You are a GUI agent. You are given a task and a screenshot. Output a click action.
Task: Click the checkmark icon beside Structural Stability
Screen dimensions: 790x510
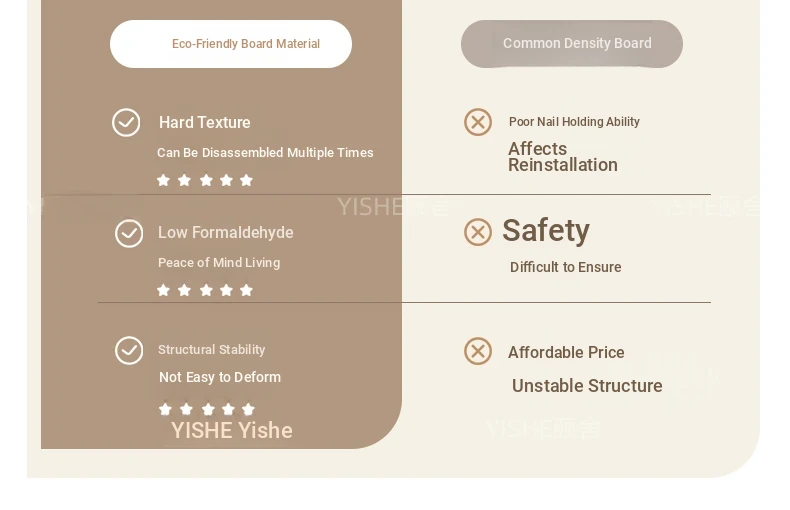[x=129, y=350]
